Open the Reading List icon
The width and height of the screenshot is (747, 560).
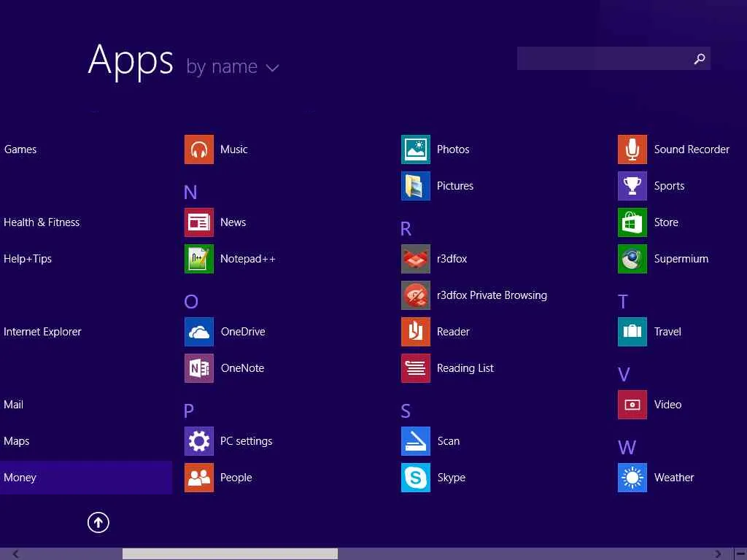[415, 368]
